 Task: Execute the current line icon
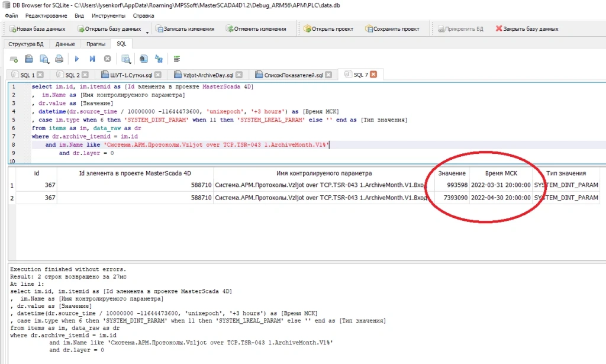[92, 59]
